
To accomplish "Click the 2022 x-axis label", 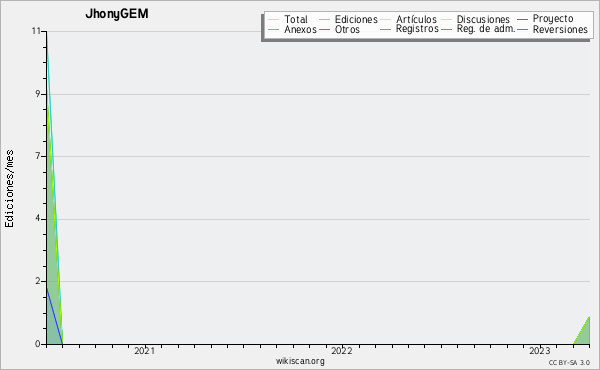I will [x=342, y=351].
